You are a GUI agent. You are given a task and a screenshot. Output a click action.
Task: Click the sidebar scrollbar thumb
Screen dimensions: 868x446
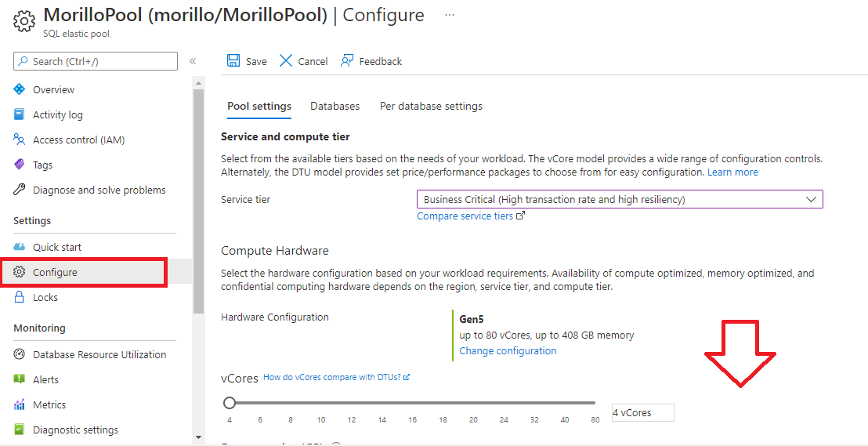(199, 201)
